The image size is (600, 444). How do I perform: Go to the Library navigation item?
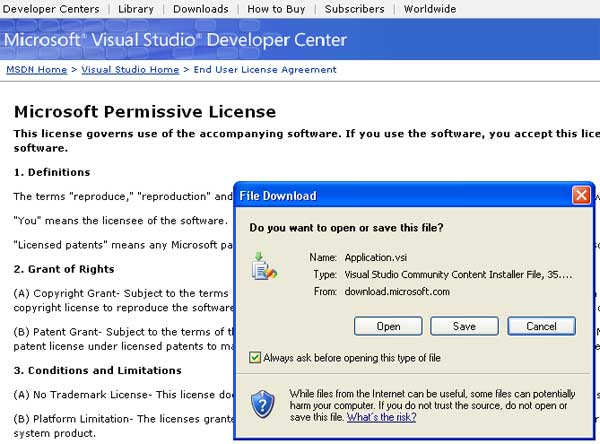pos(136,9)
